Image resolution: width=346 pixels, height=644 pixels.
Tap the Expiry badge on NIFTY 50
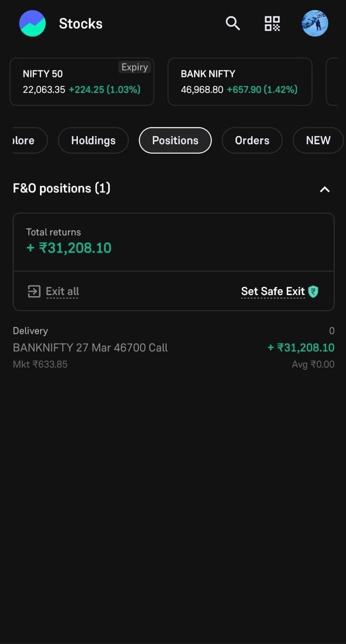pos(135,67)
